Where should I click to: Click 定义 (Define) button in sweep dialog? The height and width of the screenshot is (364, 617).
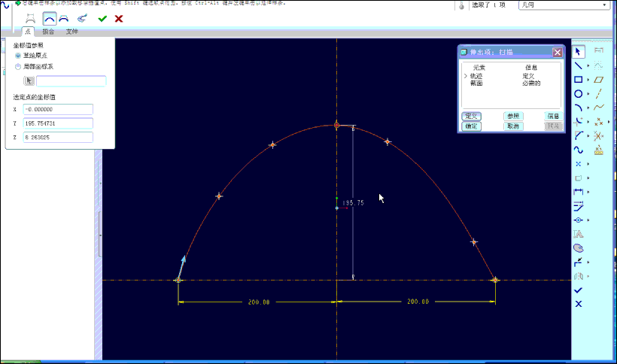tap(471, 117)
